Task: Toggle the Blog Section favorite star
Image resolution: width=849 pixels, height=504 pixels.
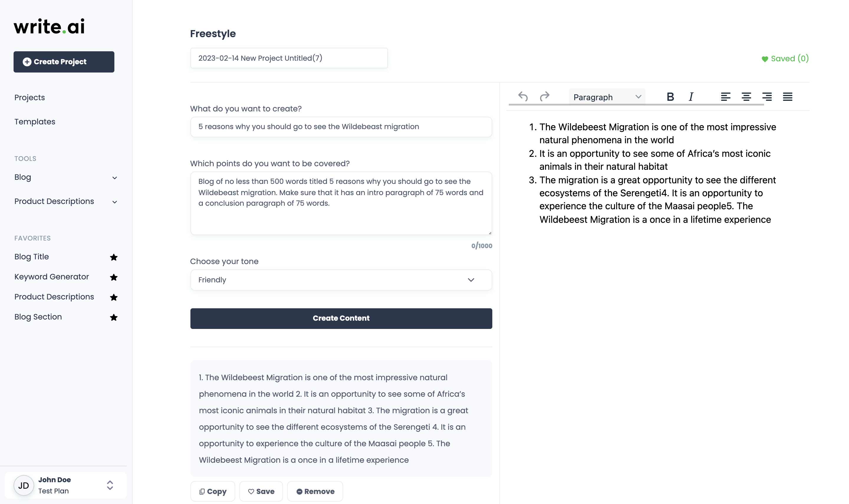Action: point(114,317)
